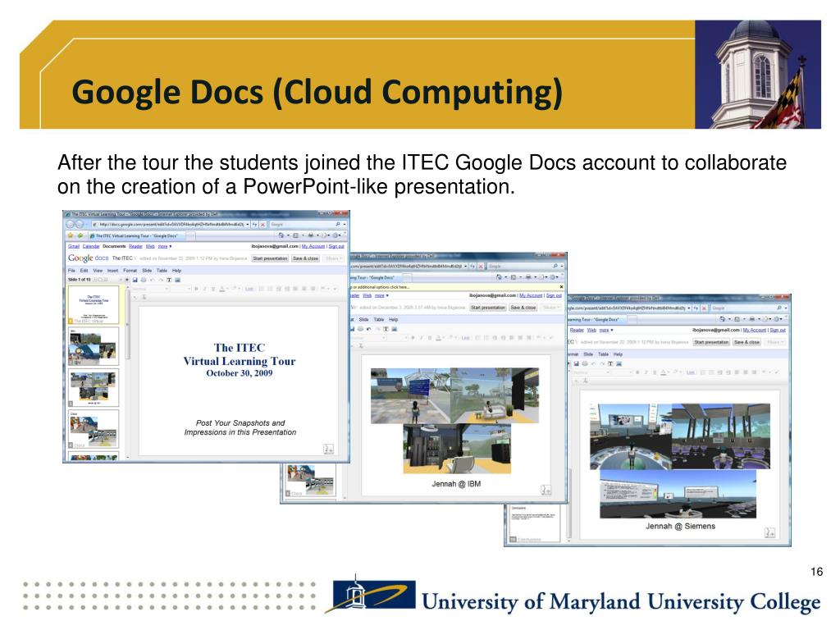
Task: Open 'more' dropdown in Jennah @ IBM window
Action: pyautogui.click(x=381, y=295)
